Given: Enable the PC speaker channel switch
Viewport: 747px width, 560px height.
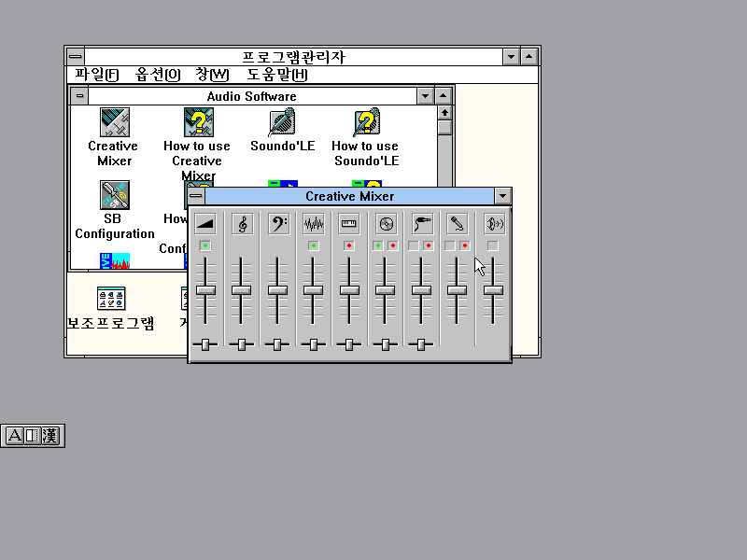Looking at the screenshot, I should pyautogui.click(x=493, y=245).
